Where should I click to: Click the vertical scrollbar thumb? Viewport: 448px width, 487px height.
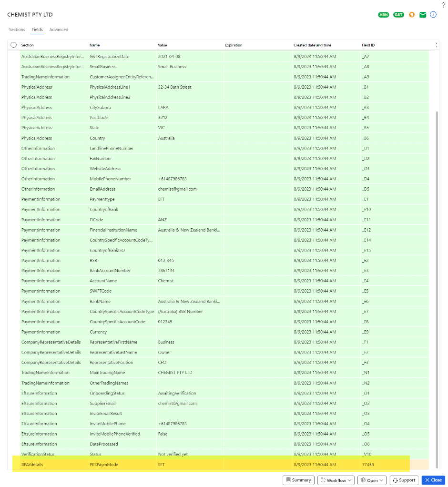[x=437, y=289]
